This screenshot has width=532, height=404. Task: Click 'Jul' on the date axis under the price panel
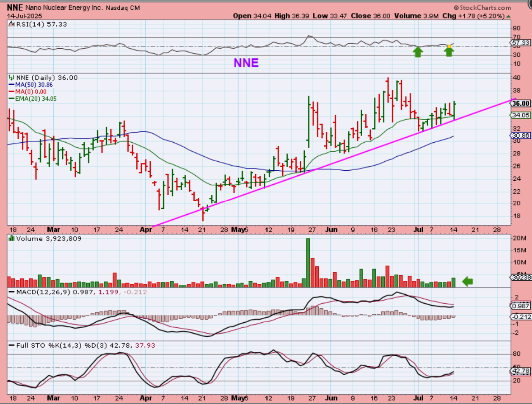418,230
